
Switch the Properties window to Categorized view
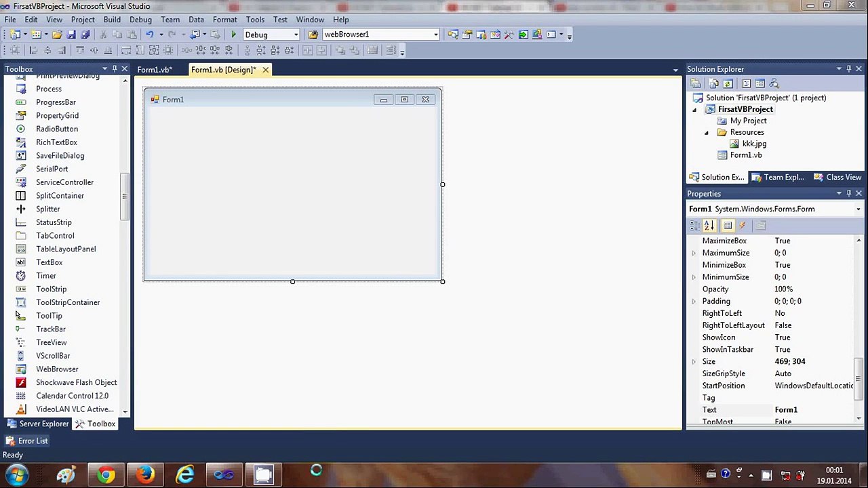click(695, 226)
